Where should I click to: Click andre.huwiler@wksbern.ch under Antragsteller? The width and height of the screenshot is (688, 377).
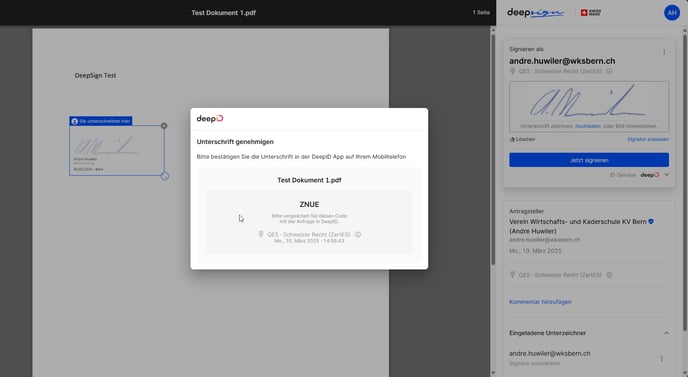click(x=545, y=240)
